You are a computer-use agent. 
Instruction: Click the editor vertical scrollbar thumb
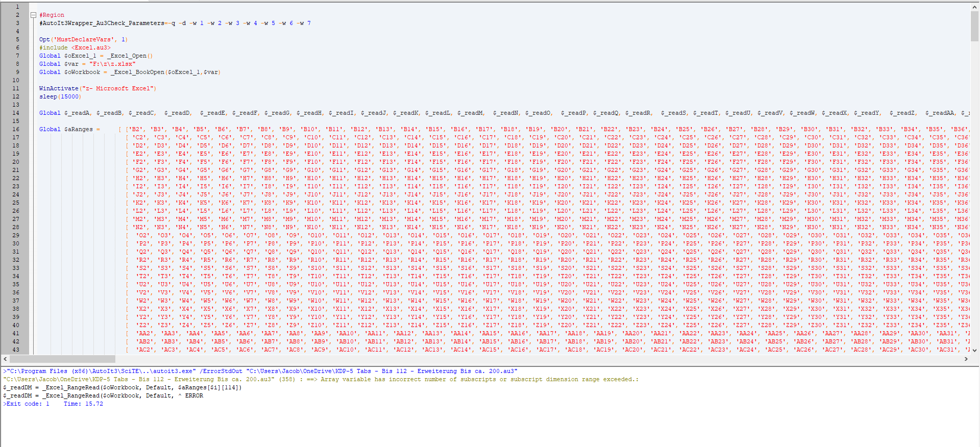[x=974, y=26]
